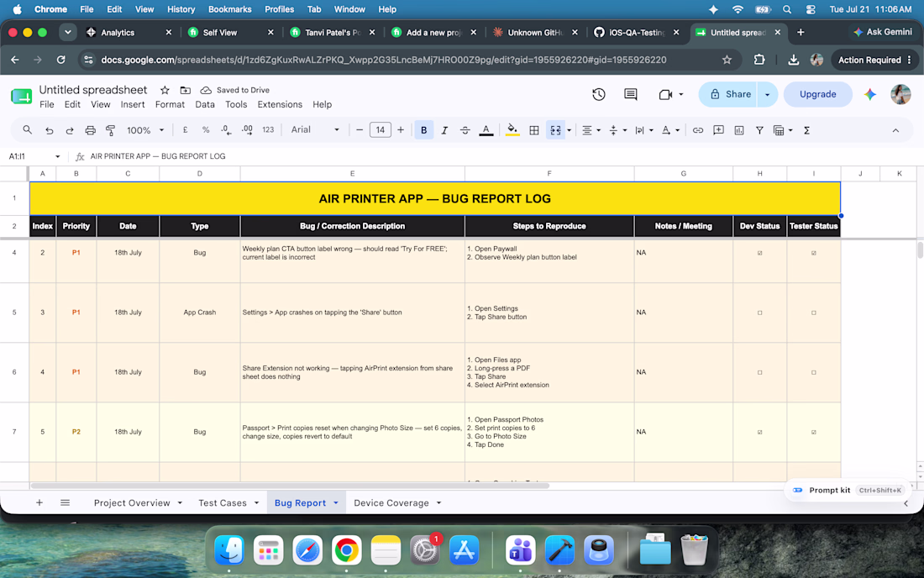Apply strikethrough formatting
Screen dimensions: 924x578
pos(465,130)
